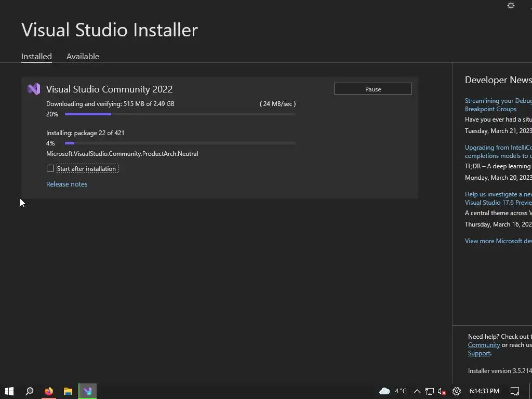Show hidden system tray icons
This screenshot has width=532, height=399.
coord(417,391)
